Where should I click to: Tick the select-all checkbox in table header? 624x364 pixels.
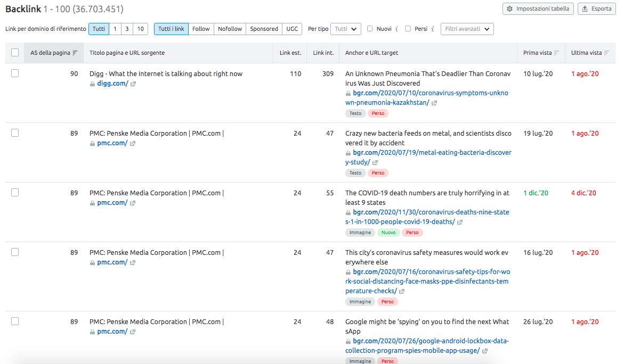click(15, 53)
